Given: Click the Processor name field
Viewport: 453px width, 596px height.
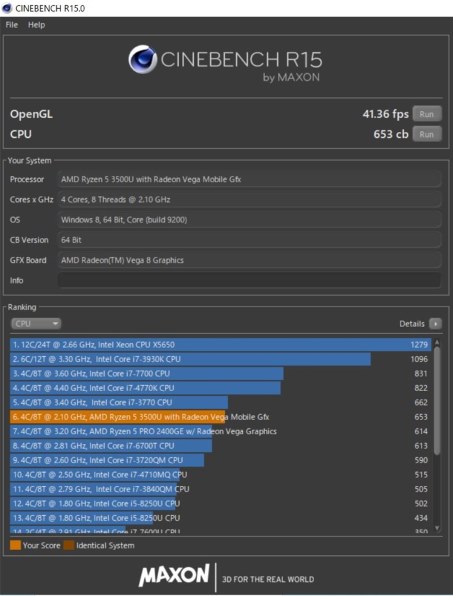Looking at the screenshot, I should (249, 179).
